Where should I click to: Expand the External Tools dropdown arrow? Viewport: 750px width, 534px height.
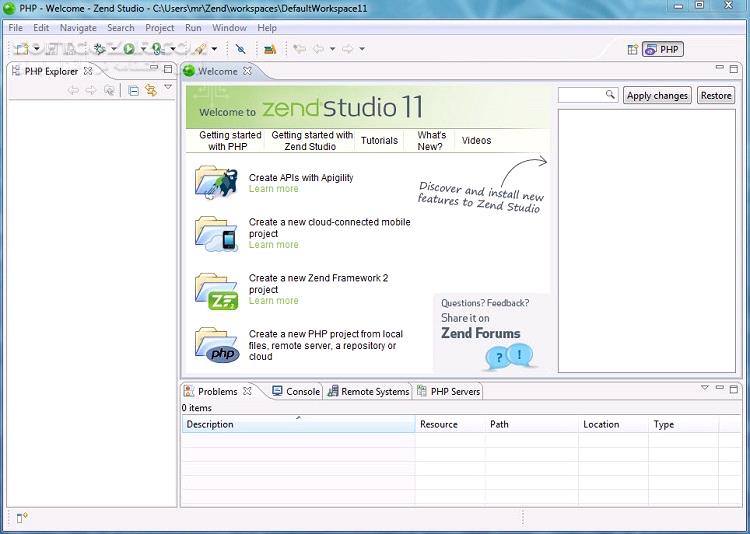pos(173,49)
